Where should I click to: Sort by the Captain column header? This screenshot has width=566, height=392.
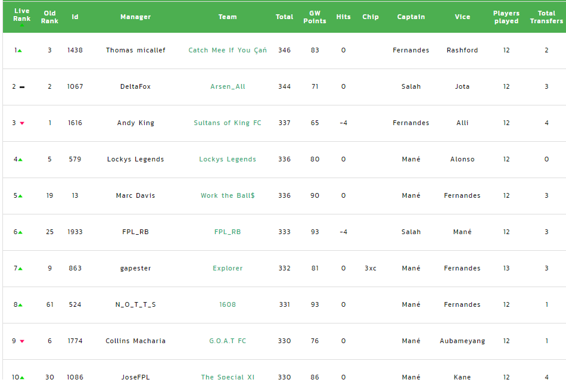point(411,17)
